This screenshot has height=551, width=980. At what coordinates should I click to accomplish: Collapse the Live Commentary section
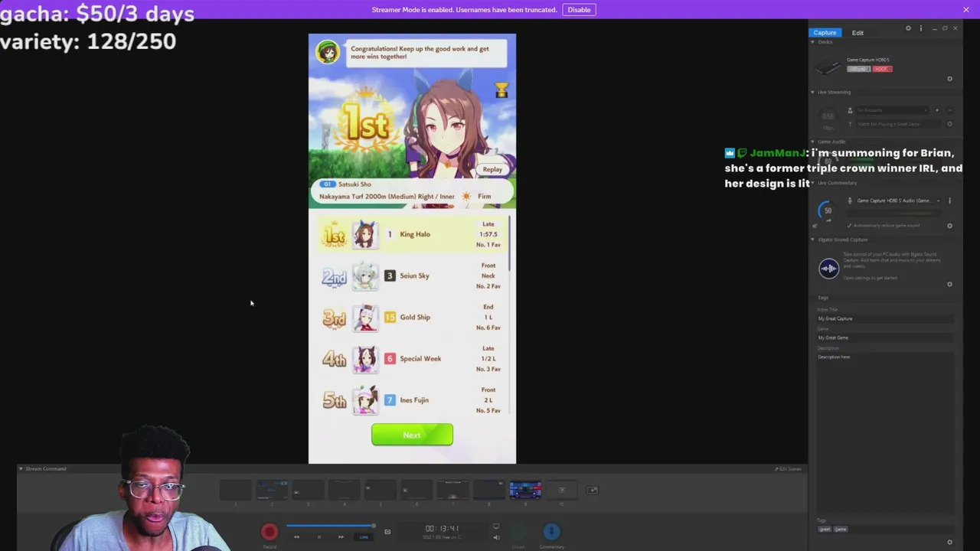[813, 183]
